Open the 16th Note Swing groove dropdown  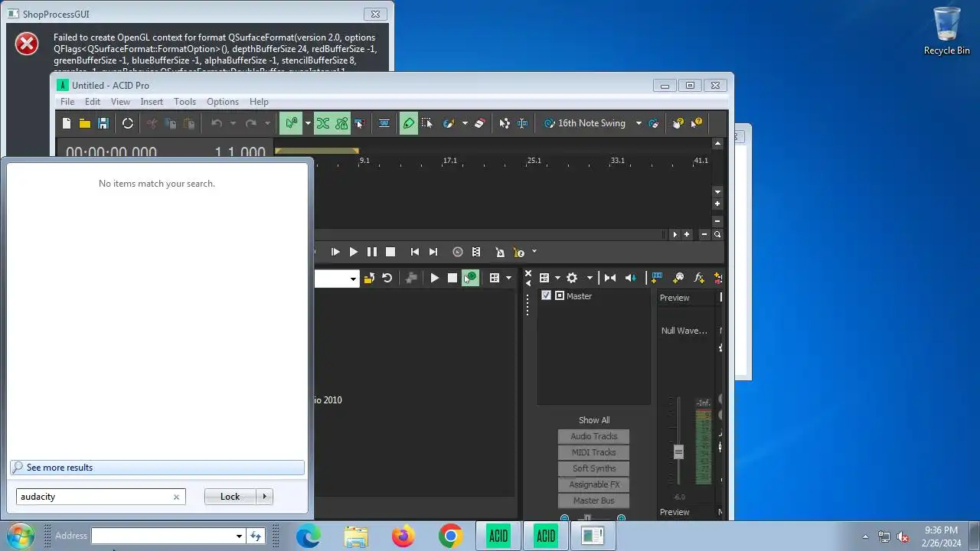[639, 123]
